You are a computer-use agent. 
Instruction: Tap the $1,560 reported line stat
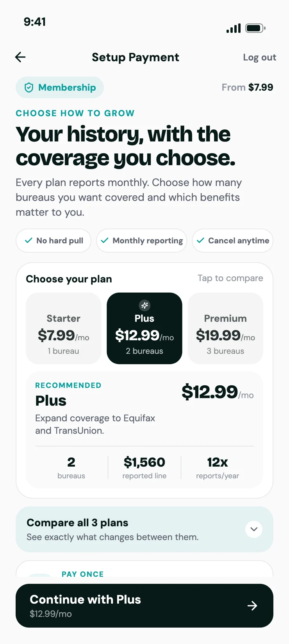click(144, 467)
